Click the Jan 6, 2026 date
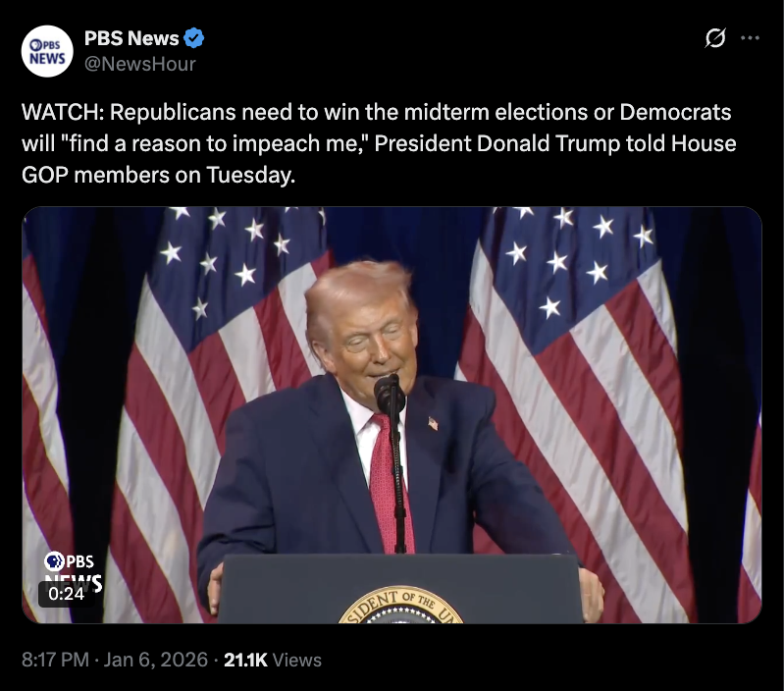Image resolution: width=784 pixels, height=691 pixels. point(155,660)
